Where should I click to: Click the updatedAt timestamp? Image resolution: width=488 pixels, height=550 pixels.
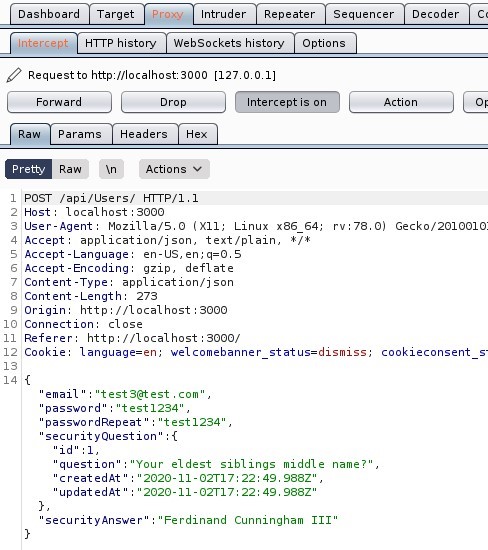coord(227,492)
